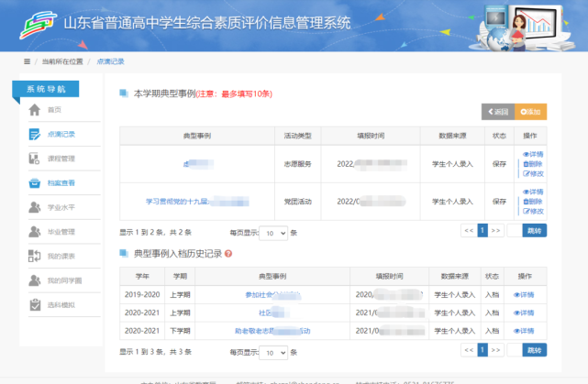Image resolution: width=588 pixels, height=384 pixels.
Task: Click the page number field beside top 跳转
Action: (514, 231)
